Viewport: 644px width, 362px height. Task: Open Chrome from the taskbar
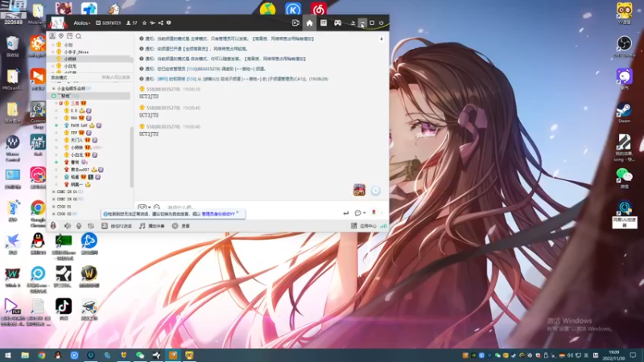(x=42, y=356)
